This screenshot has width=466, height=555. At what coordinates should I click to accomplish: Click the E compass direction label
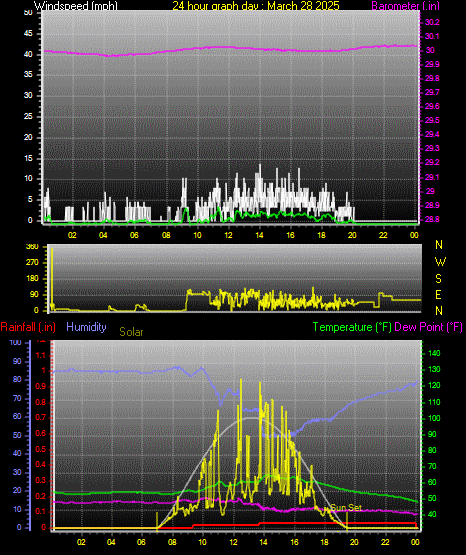[438, 295]
